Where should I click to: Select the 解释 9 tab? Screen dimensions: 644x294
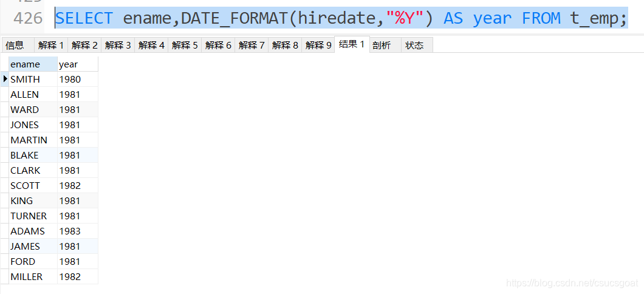(x=318, y=45)
